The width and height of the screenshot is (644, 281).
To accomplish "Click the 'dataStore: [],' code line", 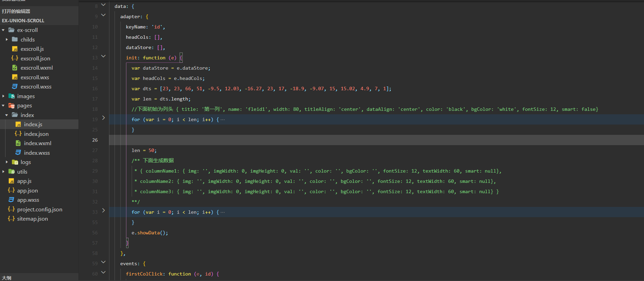I will point(145,47).
